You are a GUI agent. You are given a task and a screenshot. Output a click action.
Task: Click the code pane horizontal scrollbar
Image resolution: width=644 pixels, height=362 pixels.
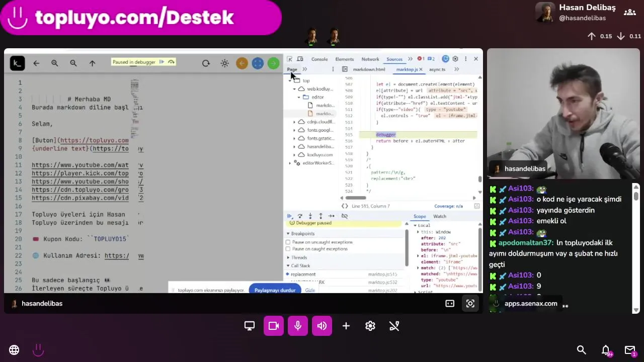tap(356, 198)
